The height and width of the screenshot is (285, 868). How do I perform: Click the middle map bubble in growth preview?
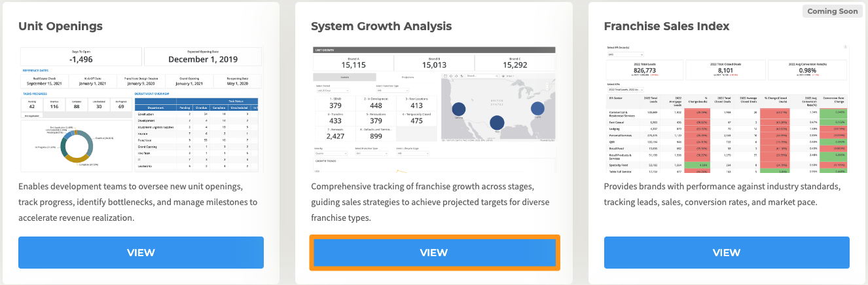tap(497, 122)
